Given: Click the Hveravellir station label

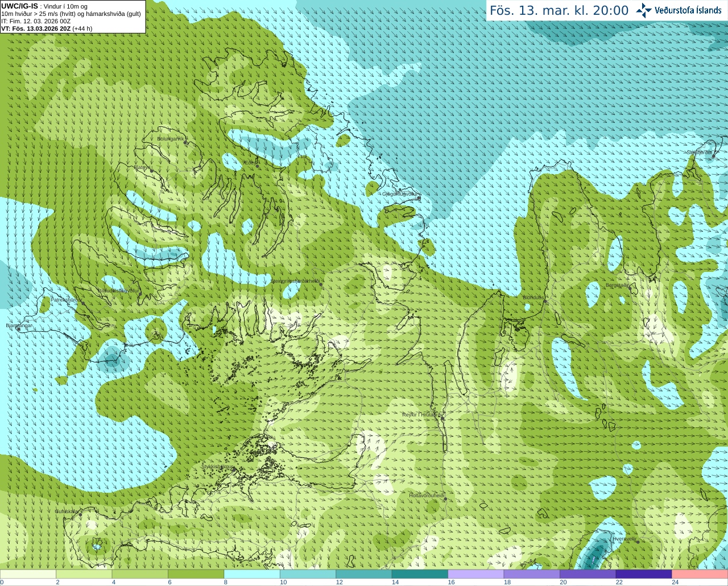Looking at the screenshot, I should point(624,539).
